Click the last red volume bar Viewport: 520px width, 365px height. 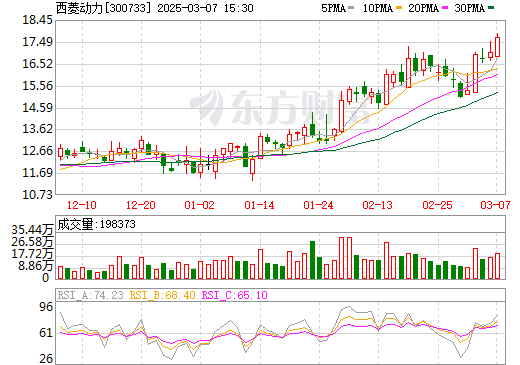(x=497, y=266)
